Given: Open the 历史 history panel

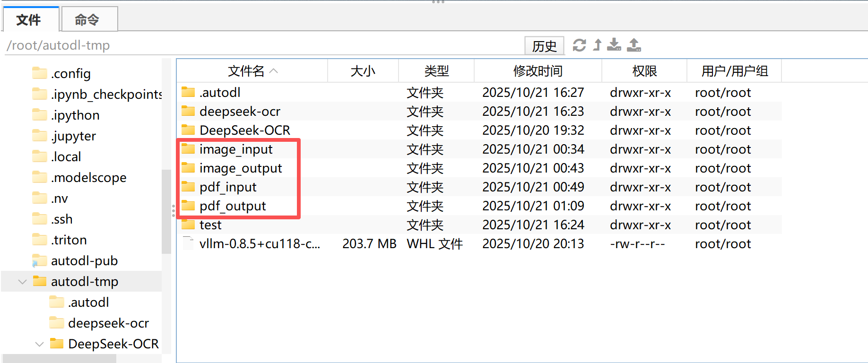Looking at the screenshot, I should [544, 46].
